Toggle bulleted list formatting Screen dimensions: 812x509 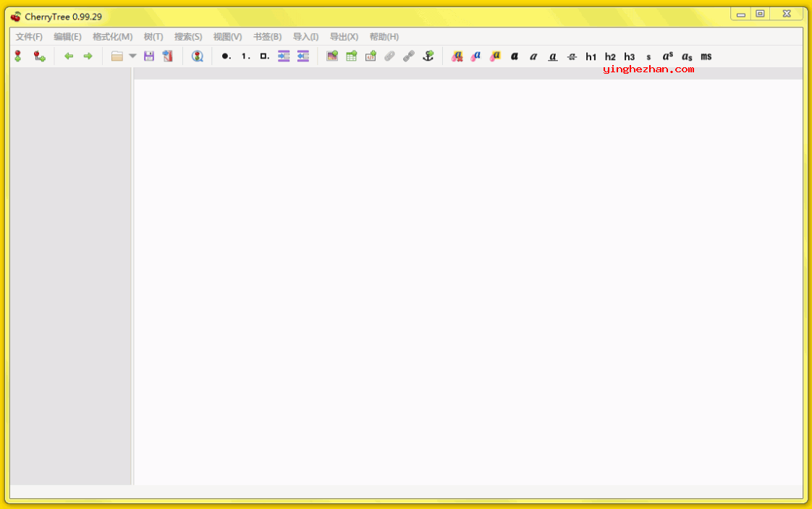pos(226,56)
